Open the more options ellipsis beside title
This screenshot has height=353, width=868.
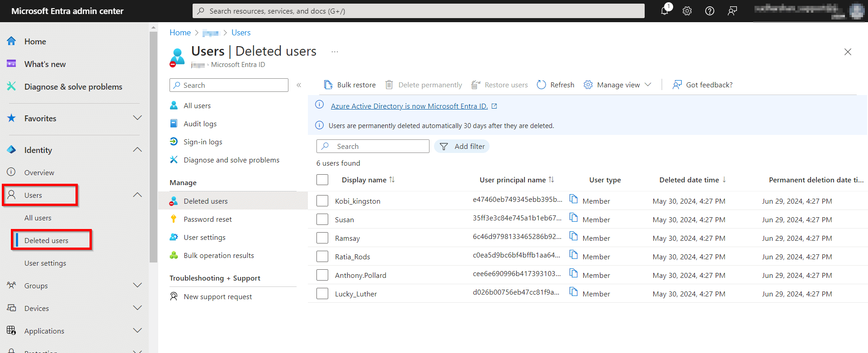(x=335, y=52)
